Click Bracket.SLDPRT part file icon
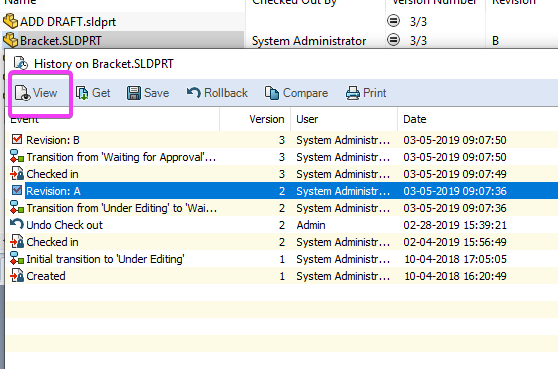Viewport: 558px width, 369px height. pyautogui.click(x=10, y=40)
